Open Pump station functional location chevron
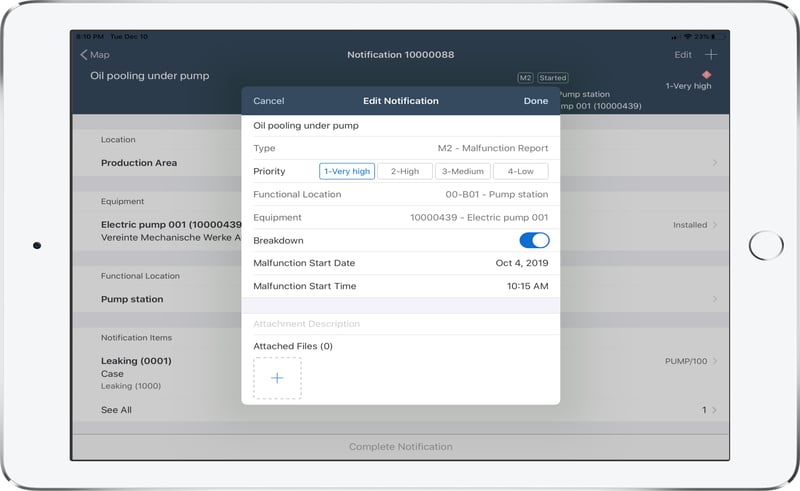Screen dimensions: 800x491 coord(715,299)
